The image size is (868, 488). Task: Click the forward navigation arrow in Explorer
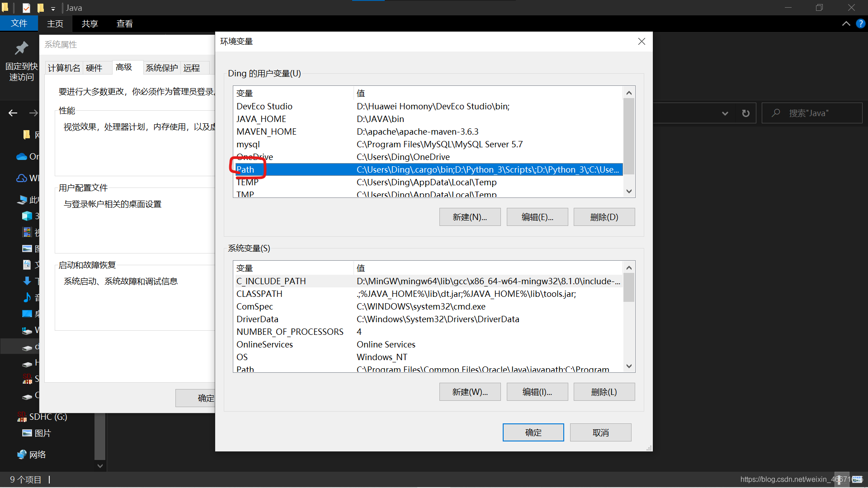pyautogui.click(x=33, y=113)
